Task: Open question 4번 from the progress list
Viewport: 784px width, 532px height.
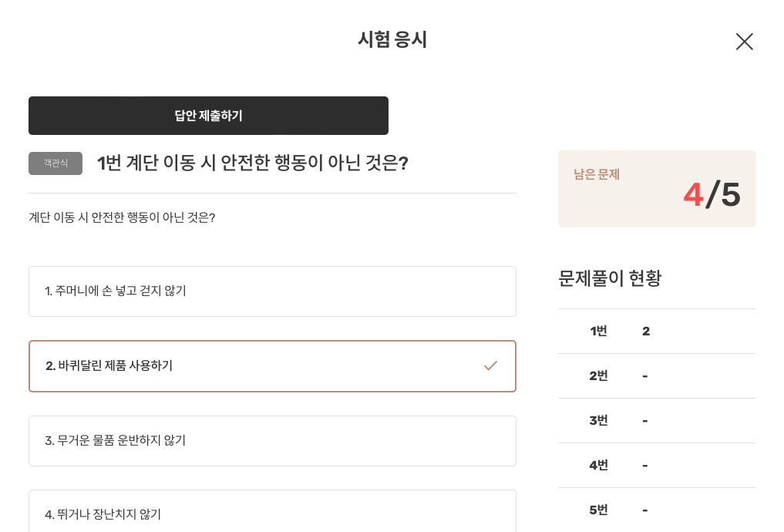Action: [597, 465]
